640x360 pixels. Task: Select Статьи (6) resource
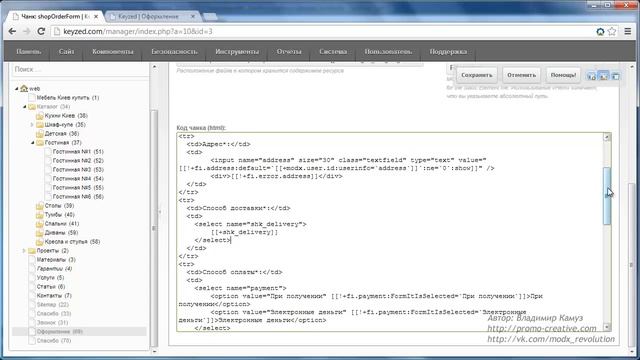[x=51, y=287]
